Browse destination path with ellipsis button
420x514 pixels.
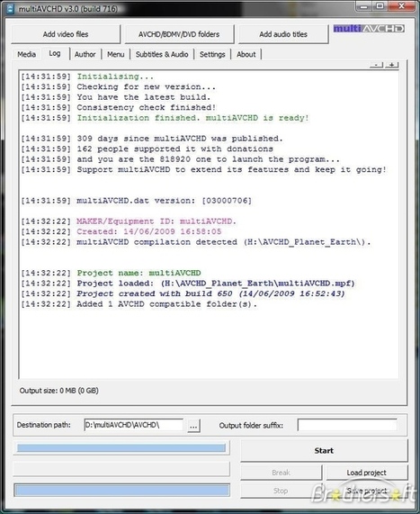pos(193,426)
